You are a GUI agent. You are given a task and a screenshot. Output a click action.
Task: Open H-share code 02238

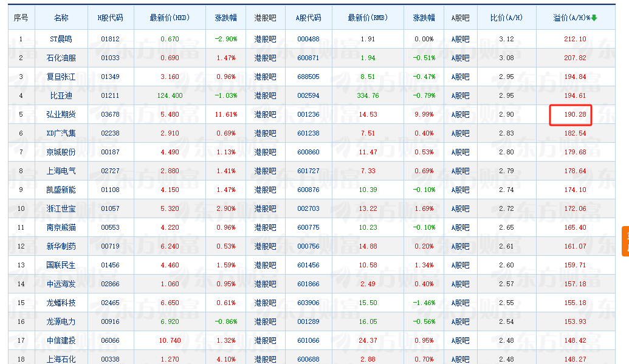point(111,133)
